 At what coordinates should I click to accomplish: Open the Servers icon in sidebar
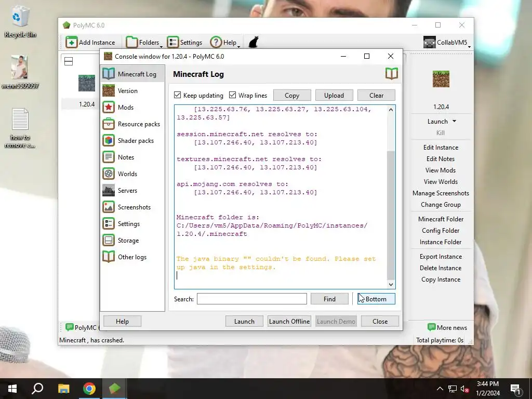[x=109, y=190]
